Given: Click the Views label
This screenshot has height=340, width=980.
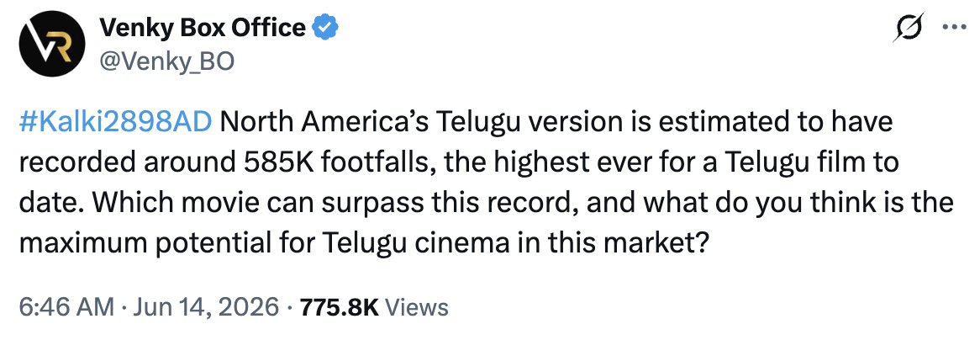Looking at the screenshot, I should [416, 307].
